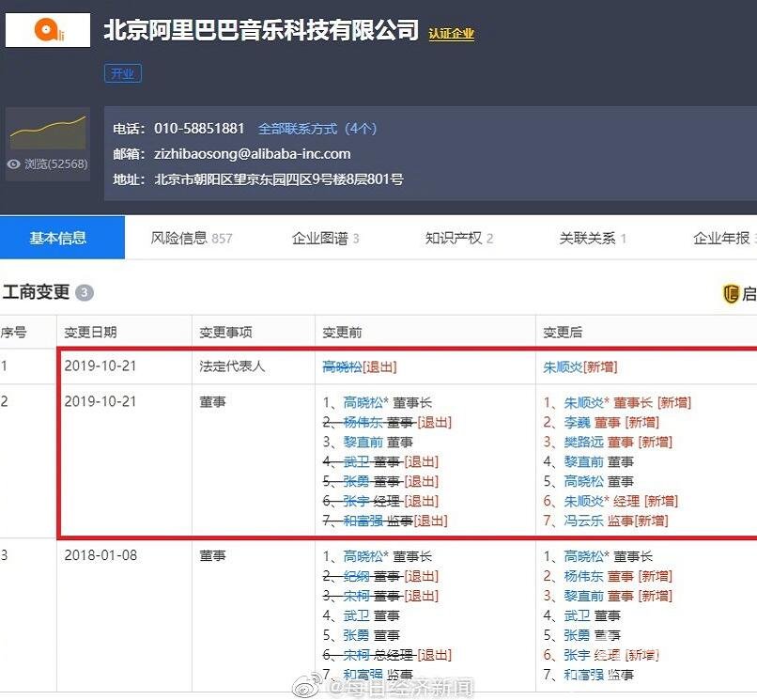Click the orange company logo image
Screen dimensions: 757x700
pyautogui.click(x=48, y=30)
